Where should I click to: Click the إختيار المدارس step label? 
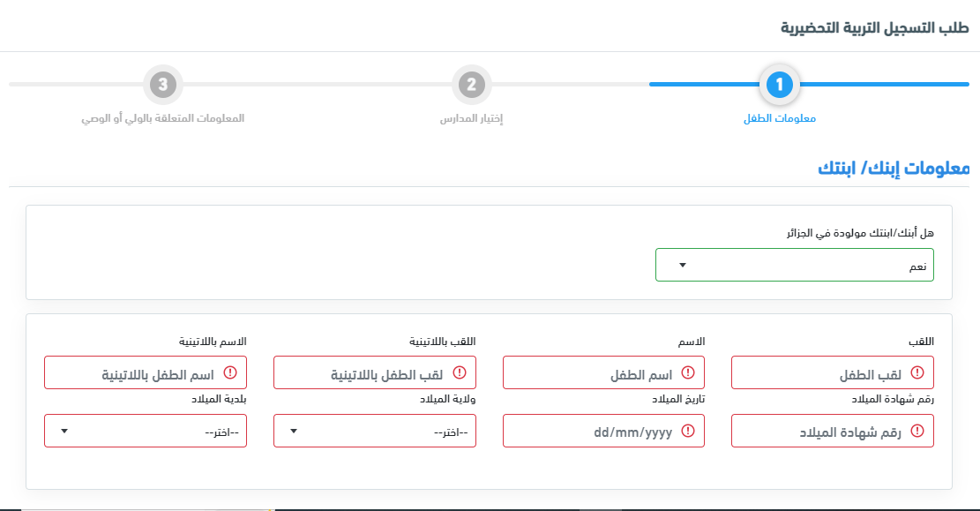click(x=471, y=119)
